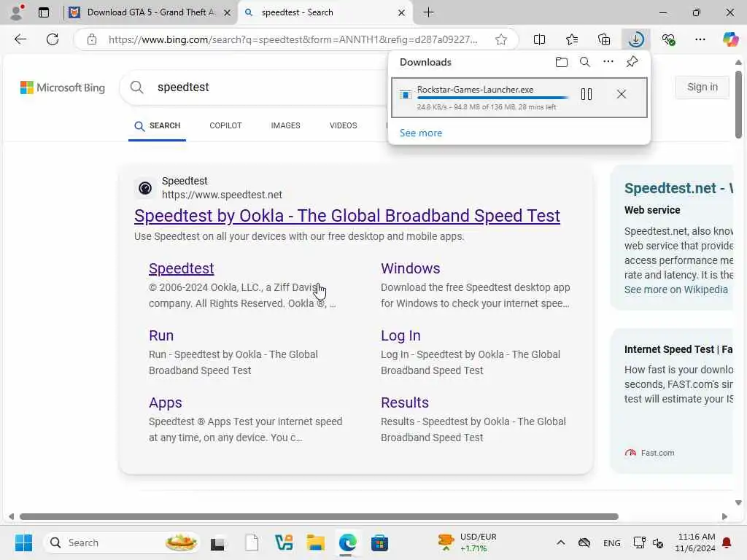Pause the Rockstar-Games-Launcher.exe download
This screenshot has width=747, height=560.
pos(587,94)
